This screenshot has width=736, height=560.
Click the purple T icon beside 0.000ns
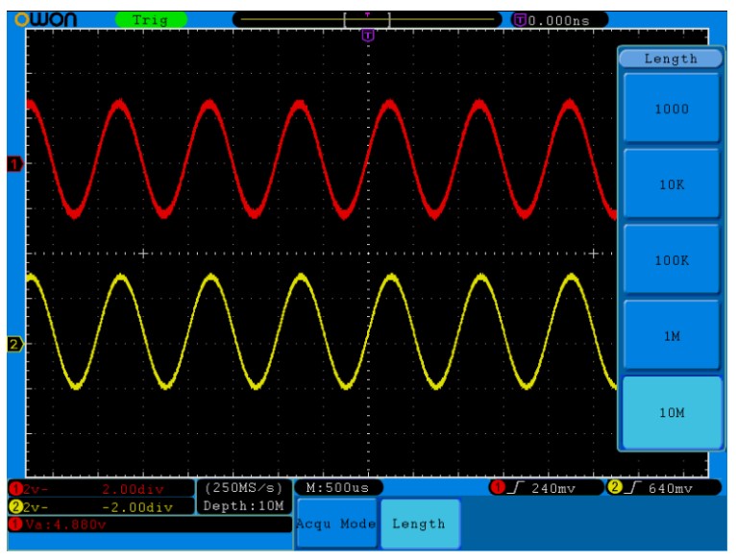(x=520, y=20)
